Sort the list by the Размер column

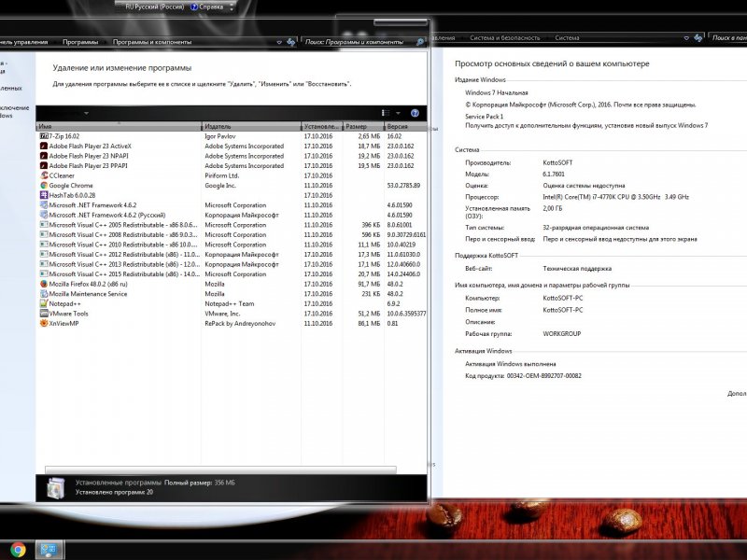coord(363,126)
